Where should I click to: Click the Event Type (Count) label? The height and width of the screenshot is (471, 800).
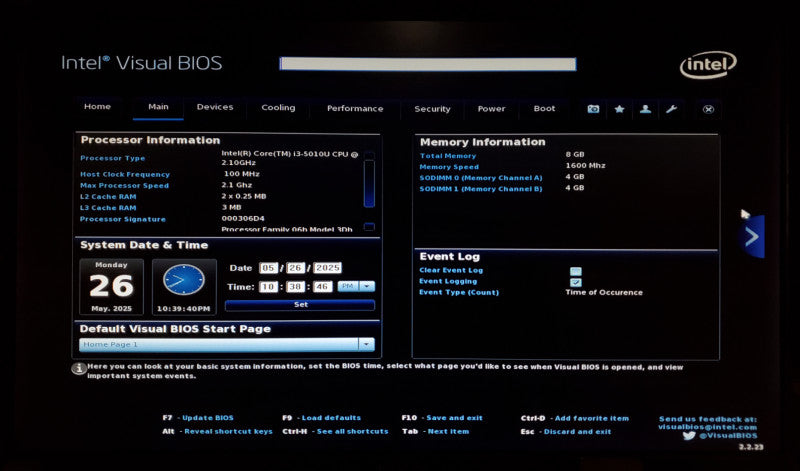pos(459,292)
